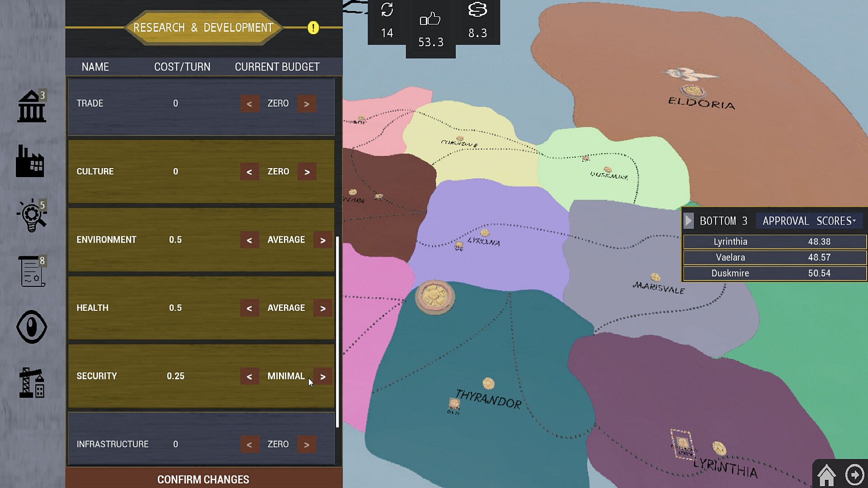This screenshot has width=868, height=488.
Task: Click the next turn arrow icon
Action: pos(854,475)
